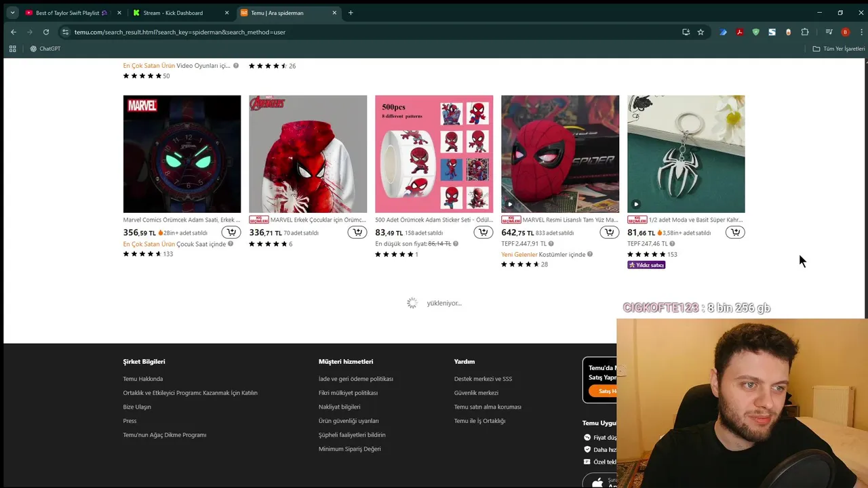Open the 500pcs sticker roll thumbnail
868x488 pixels.
(x=434, y=154)
